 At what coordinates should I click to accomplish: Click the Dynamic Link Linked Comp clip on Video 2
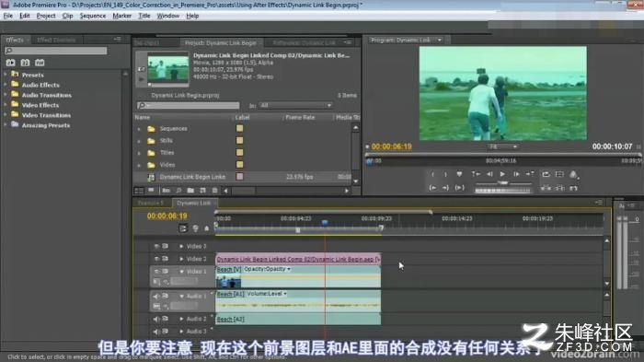click(x=298, y=259)
